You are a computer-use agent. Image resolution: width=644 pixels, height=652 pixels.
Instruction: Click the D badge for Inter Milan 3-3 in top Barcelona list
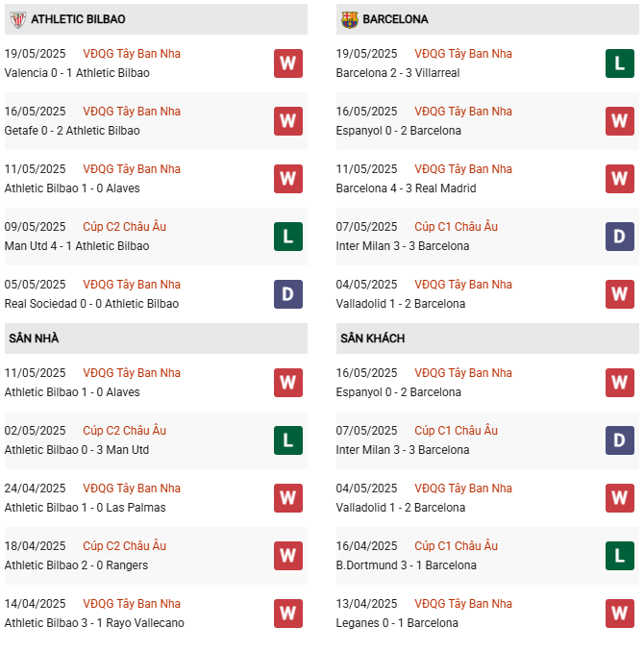620,237
